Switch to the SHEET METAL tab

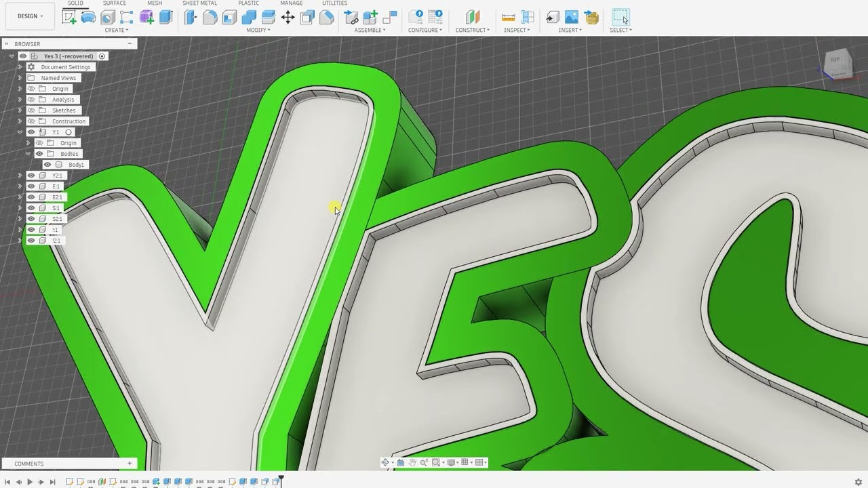[x=200, y=3]
